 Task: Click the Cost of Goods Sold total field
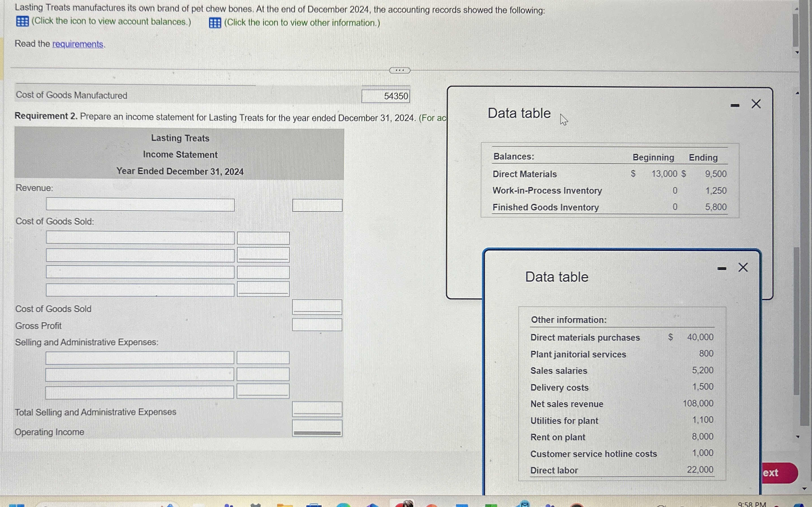pyautogui.click(x=317, y=307)
